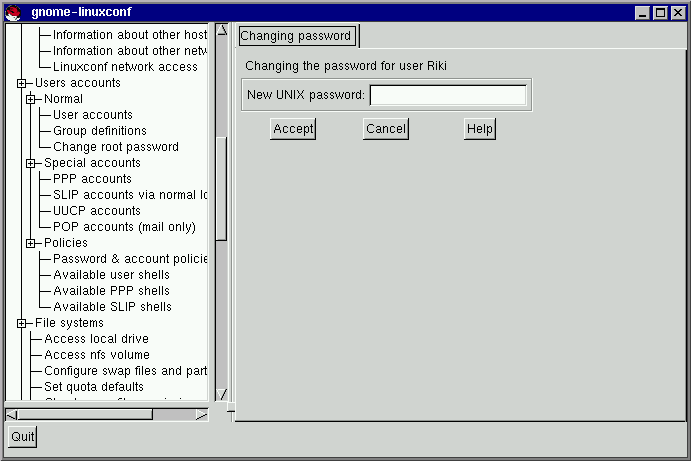Select PPP accounts in the tree
Image resolution: width=691 pixels, height=461 pixels.
(92, 179)
